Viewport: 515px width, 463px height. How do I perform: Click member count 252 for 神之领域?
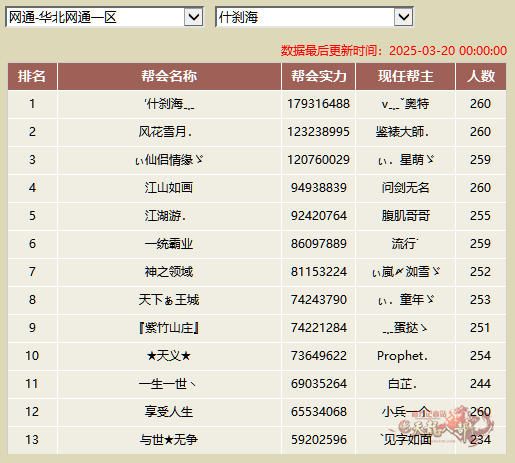pos(480,272)
